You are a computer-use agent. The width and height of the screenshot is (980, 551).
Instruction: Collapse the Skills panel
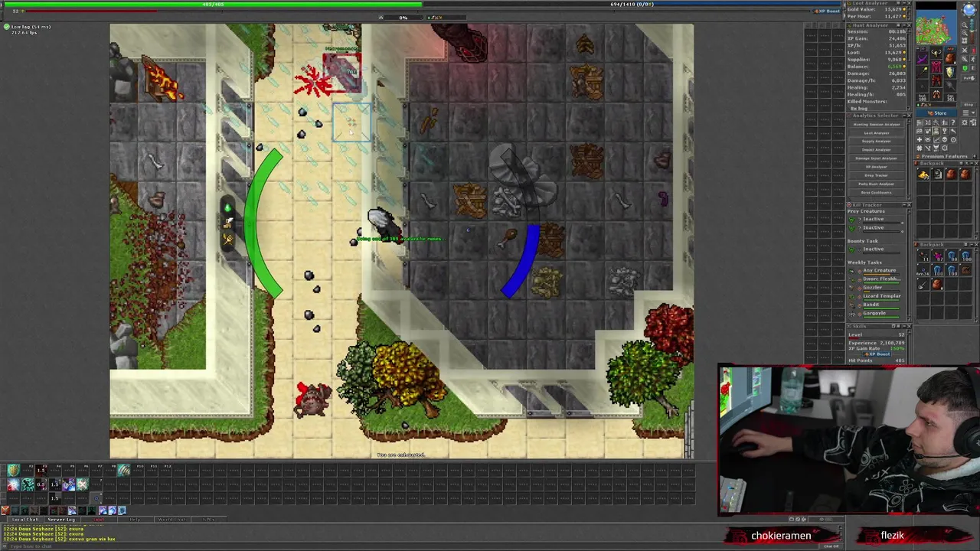903,327
